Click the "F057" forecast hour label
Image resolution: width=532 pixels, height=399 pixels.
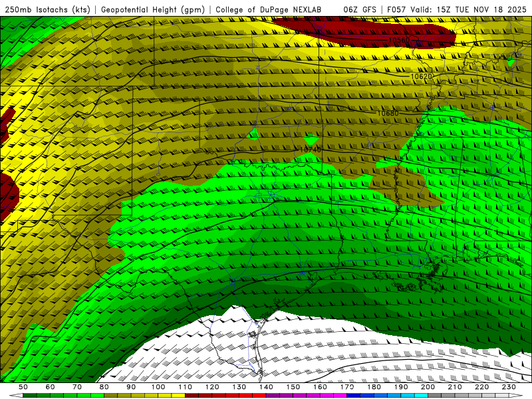[396, 9]
